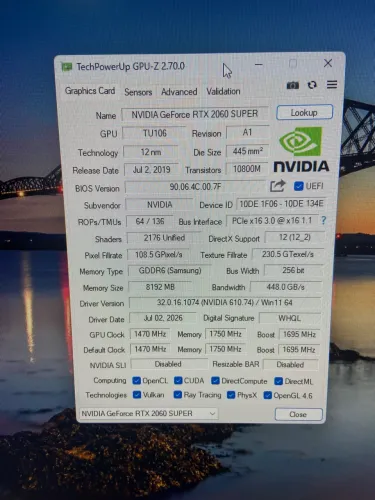Click the Bus Width field 256 bit
Image resolution: width=375 pixels, height=500 pixels.
[293, 270]
